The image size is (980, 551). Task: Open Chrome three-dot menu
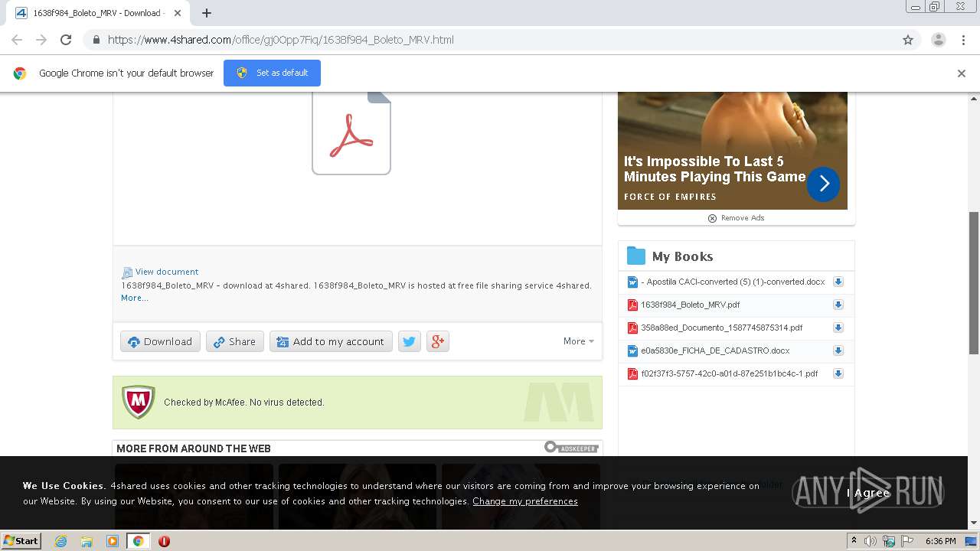pos(963,40)
